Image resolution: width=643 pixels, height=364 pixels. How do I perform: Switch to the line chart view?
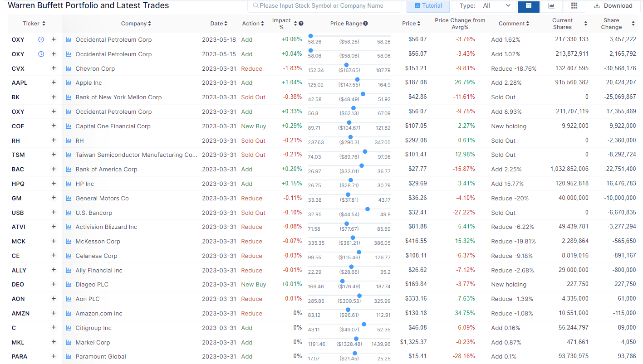click(x=551, y=6)
